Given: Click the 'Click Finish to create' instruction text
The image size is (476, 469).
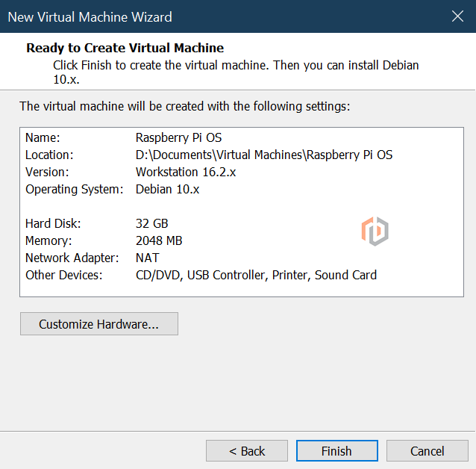Looking at the screenshot, I should point(236,72).
